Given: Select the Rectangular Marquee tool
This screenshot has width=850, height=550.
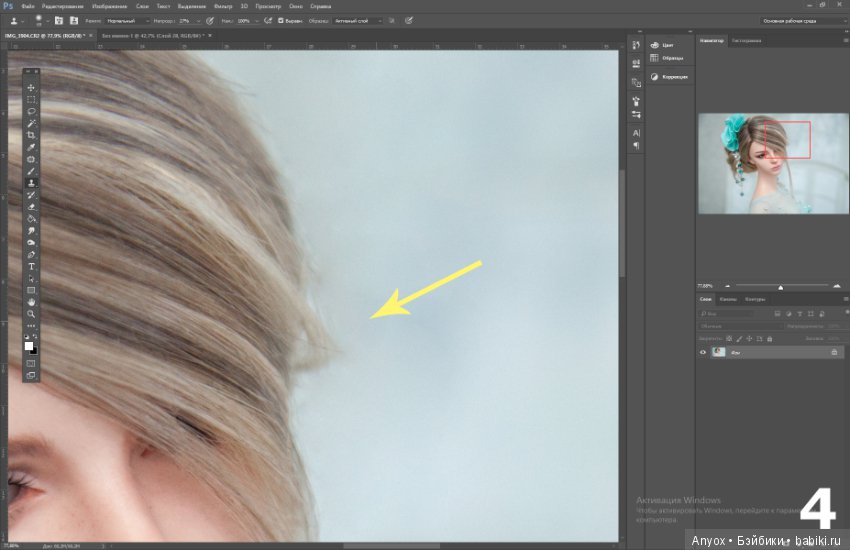Looking at the screenshot, I should click(31, 100).
